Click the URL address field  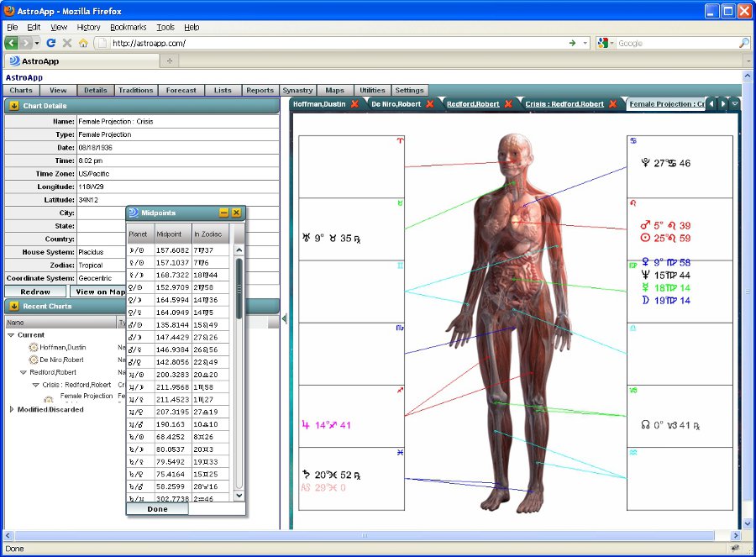338,43
